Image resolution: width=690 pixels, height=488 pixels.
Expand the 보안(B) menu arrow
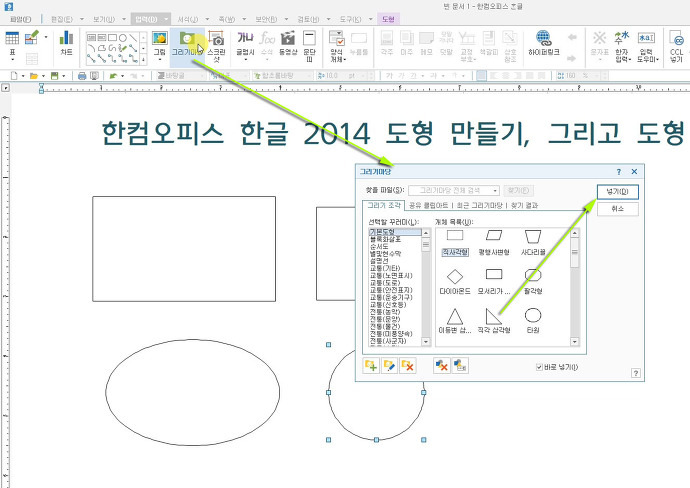(286, 19)
